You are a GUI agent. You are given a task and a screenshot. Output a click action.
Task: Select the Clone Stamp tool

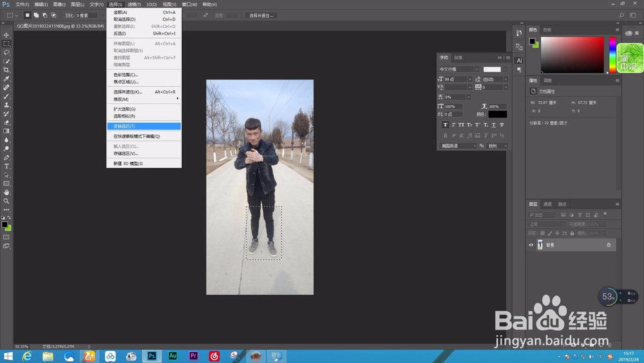coord(6,105)
